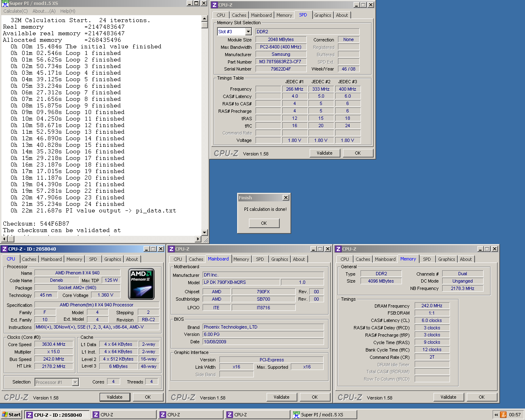
Task: Click Validate in the SPD CPU-Z window
Action: pos(324,153)
